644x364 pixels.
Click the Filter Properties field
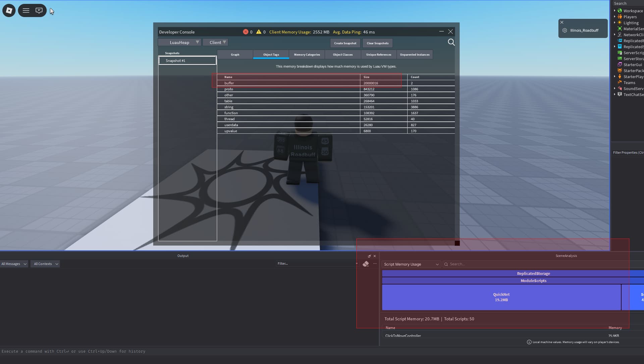(628, 153)
